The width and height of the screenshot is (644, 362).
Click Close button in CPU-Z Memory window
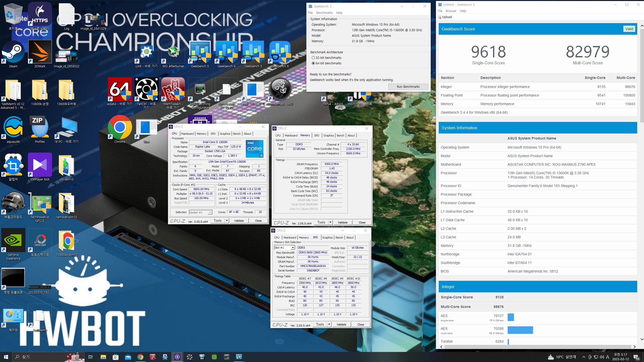[x=362, y=222]
